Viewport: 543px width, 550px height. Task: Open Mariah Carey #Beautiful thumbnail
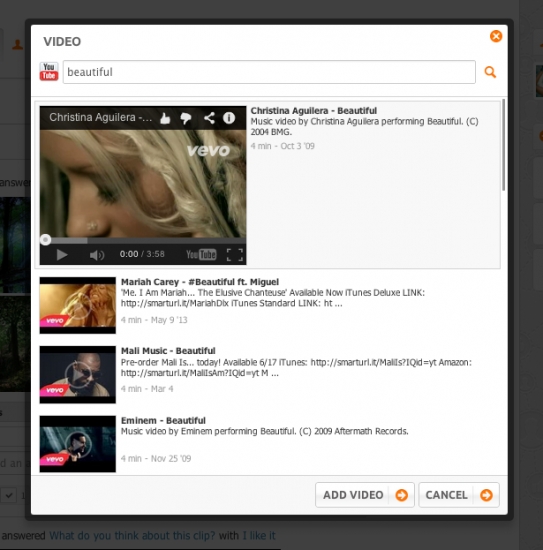pos(78,305)
